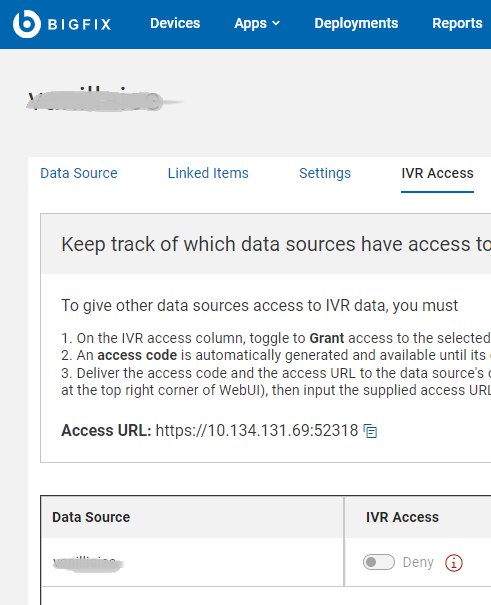491x605 pixels.
Task: Open the Deployments menu
Action: 356,24
